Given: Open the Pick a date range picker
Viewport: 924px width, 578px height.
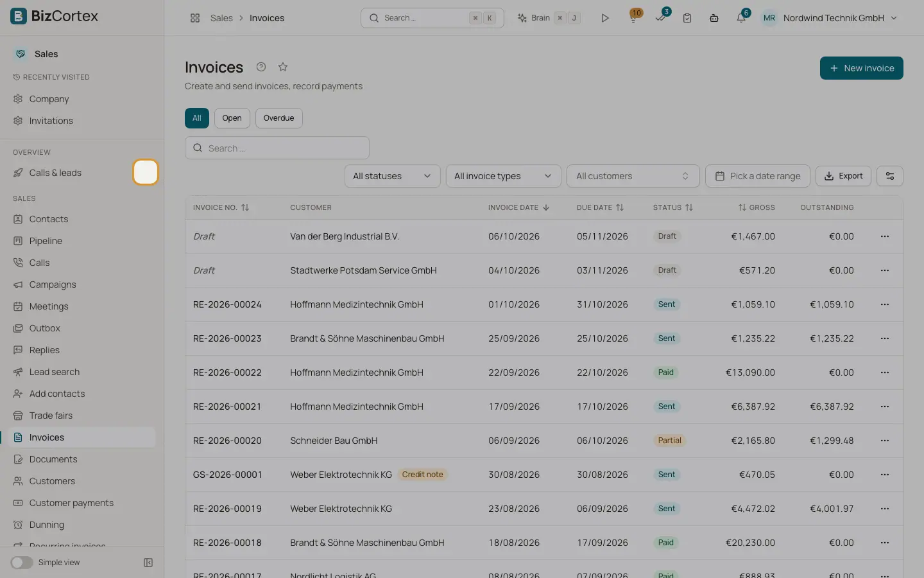Looking at the screenshot, I should tap(758, 176).
